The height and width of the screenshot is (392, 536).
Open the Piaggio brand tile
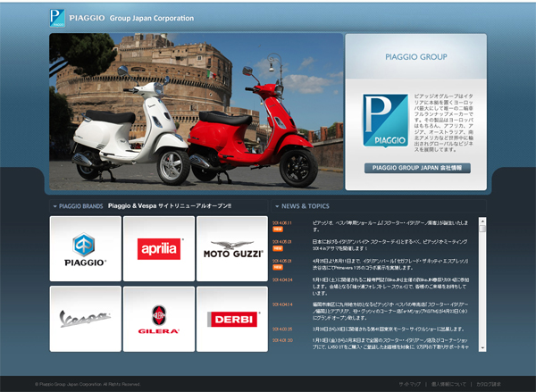(x=86, y=248)
